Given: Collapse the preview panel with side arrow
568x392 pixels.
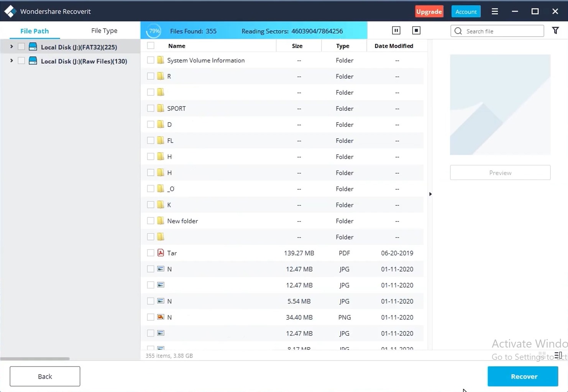Looking at the screenshot, I should 430,194.
